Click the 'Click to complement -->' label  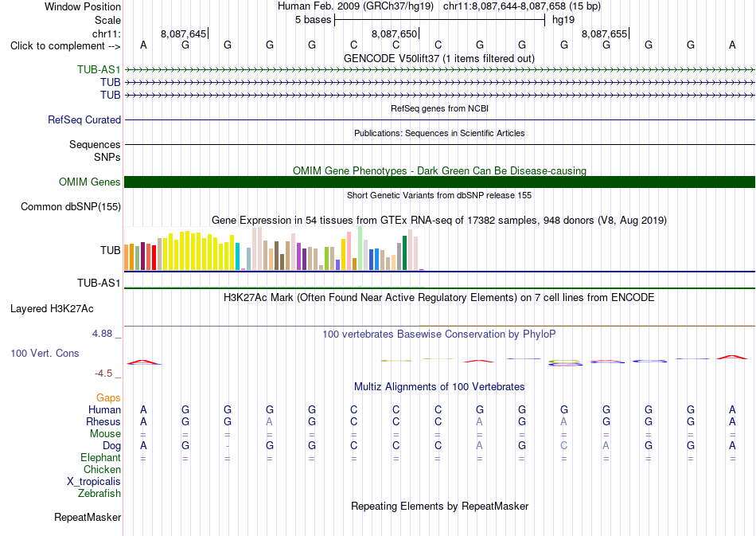(65, 46)
